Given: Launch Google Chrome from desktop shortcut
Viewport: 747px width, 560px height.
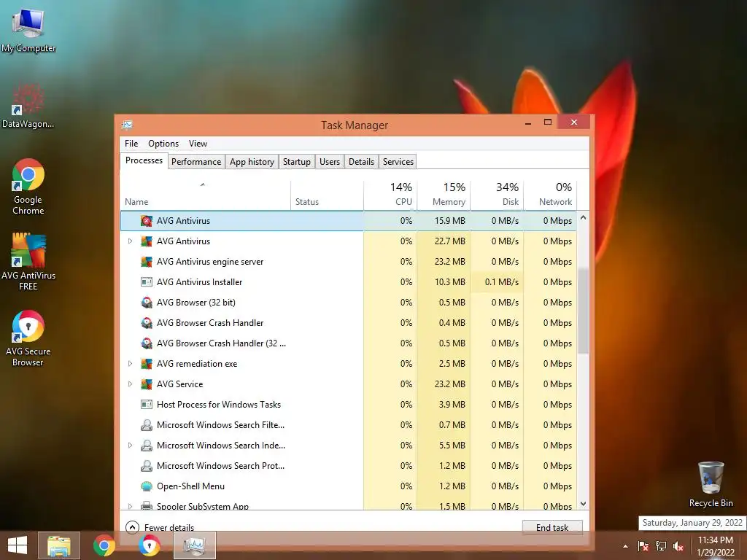Looking at the screenshot, I should click(x=28, y=187).
